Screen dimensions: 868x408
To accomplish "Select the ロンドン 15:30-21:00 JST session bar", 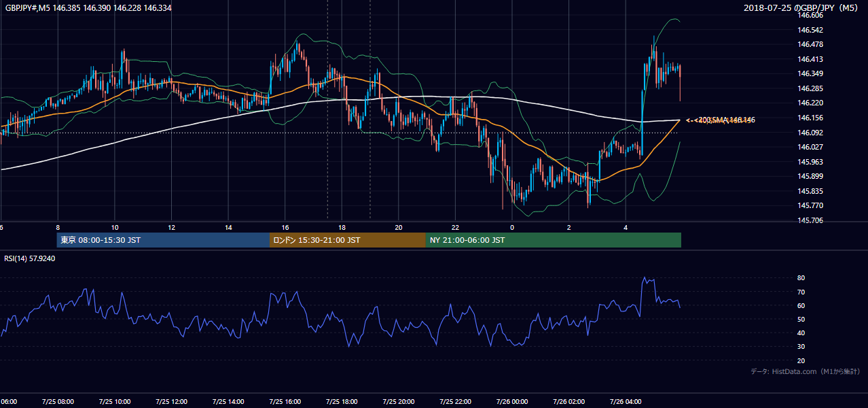I will coord(348,240).
